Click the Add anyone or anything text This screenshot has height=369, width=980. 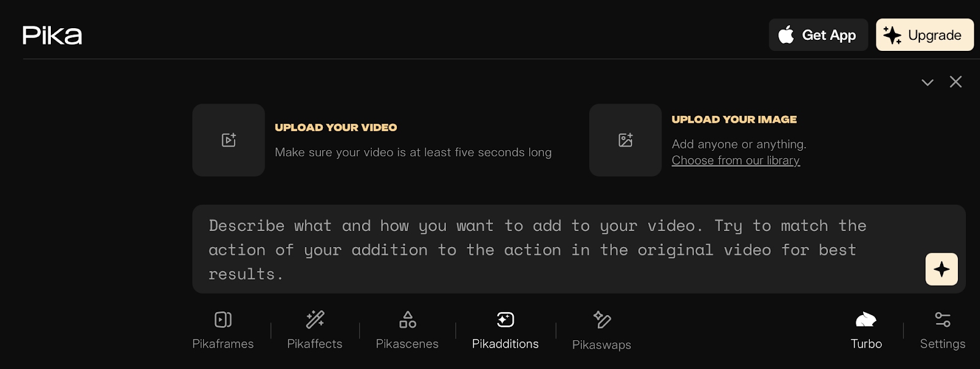[739, 144]
